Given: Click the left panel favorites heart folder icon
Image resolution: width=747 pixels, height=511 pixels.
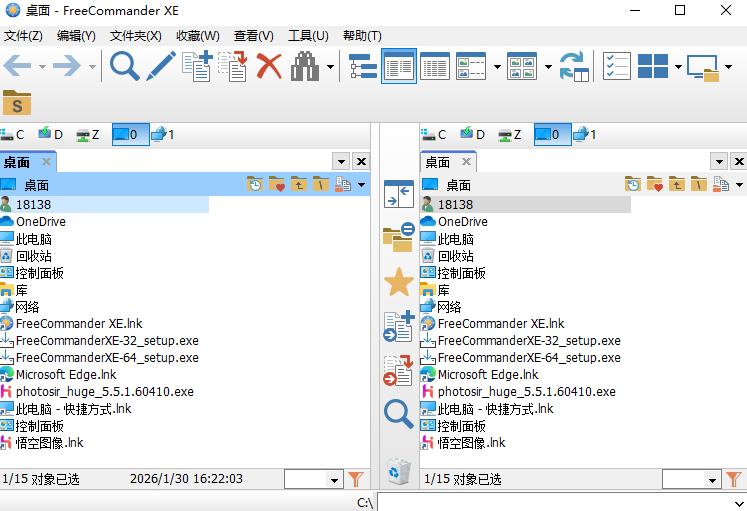Looking at the screenshot, I should (x=277, y=184).
